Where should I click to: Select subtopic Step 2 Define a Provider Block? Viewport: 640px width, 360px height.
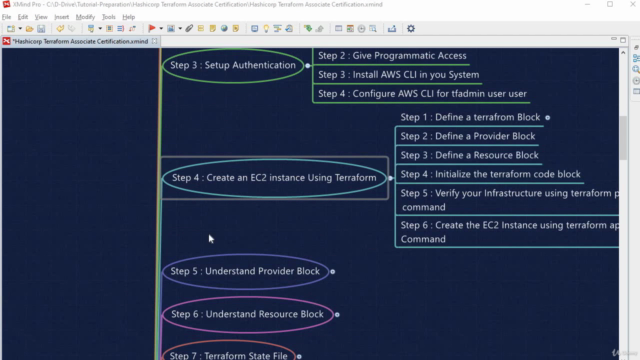(467, 136)
